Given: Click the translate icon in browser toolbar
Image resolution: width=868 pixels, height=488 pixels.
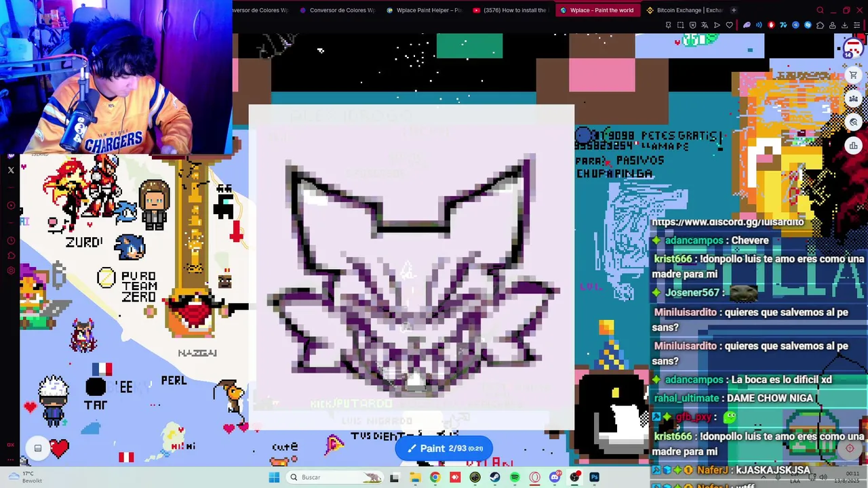Looking at the screenshot, I should [705, 25].
